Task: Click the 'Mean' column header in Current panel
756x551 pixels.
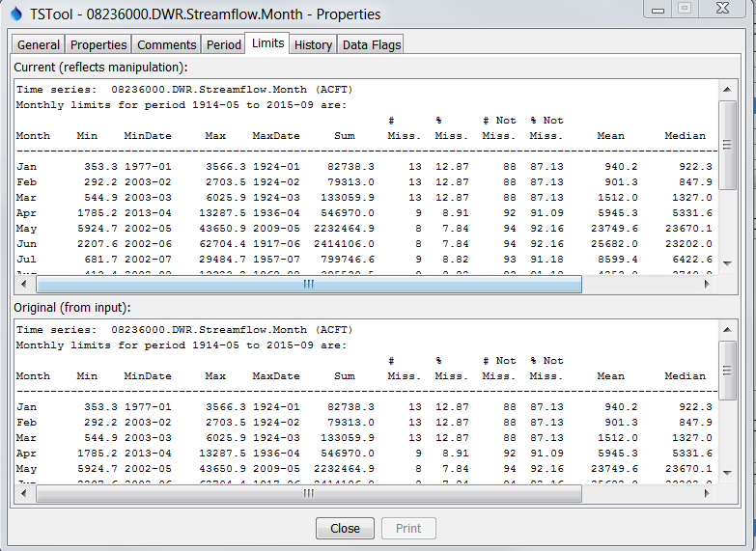Action: tap(610, 136)
